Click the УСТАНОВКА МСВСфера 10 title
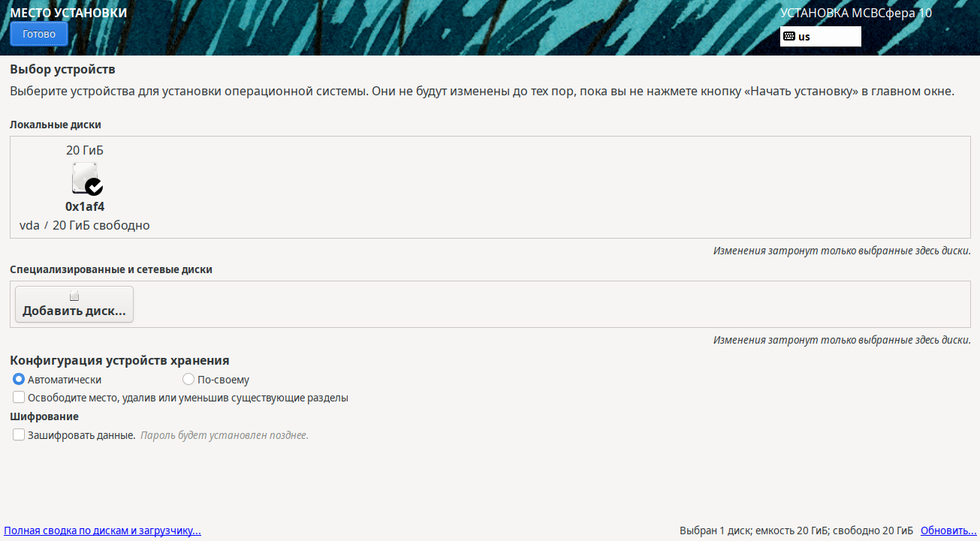 [855, 13]
